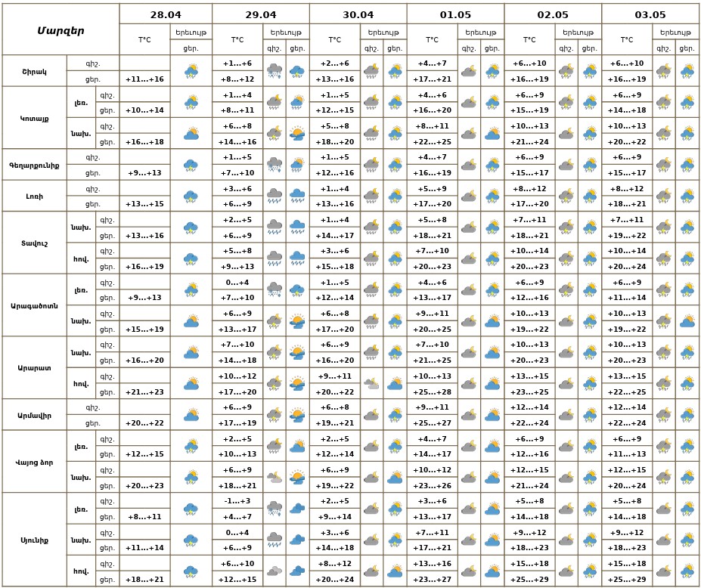Screen dimensions: 701x588
Task: Click the +25...+28 temperature cell
Action: pos(432,391)
